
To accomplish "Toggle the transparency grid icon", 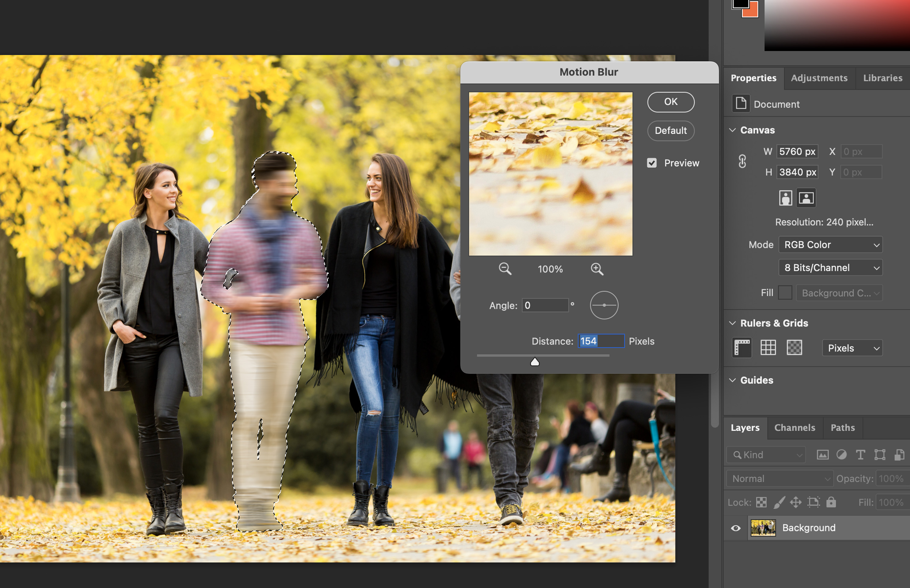I will pos(794,348).
